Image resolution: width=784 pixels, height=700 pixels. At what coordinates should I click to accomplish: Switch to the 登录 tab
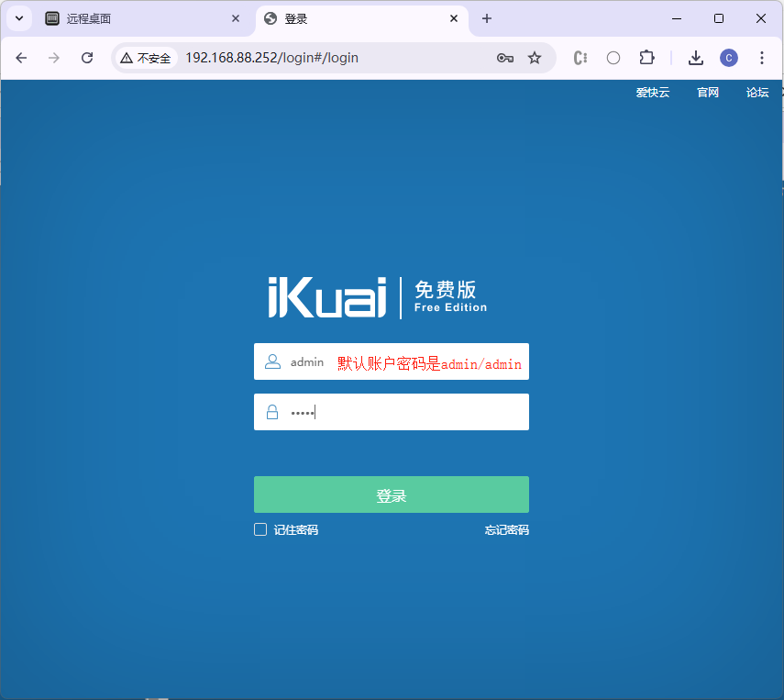click(362, 19)
